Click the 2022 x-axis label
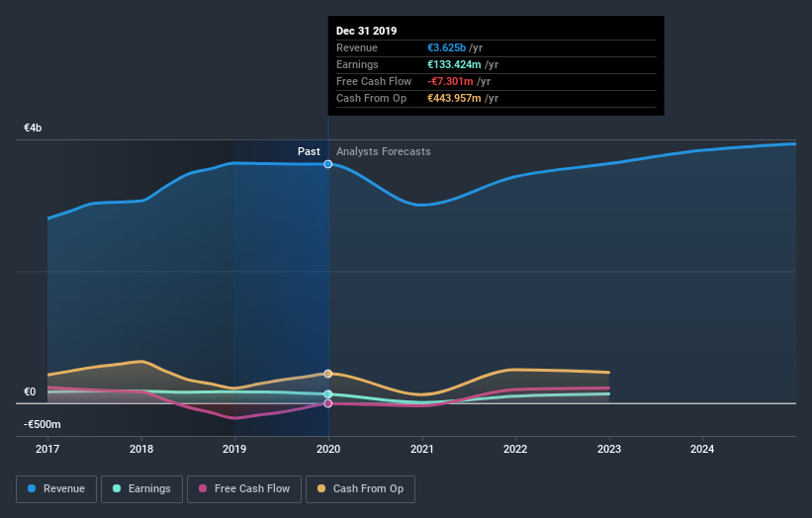812x518 pixels. pyautogui.click(x=515, y=449)
